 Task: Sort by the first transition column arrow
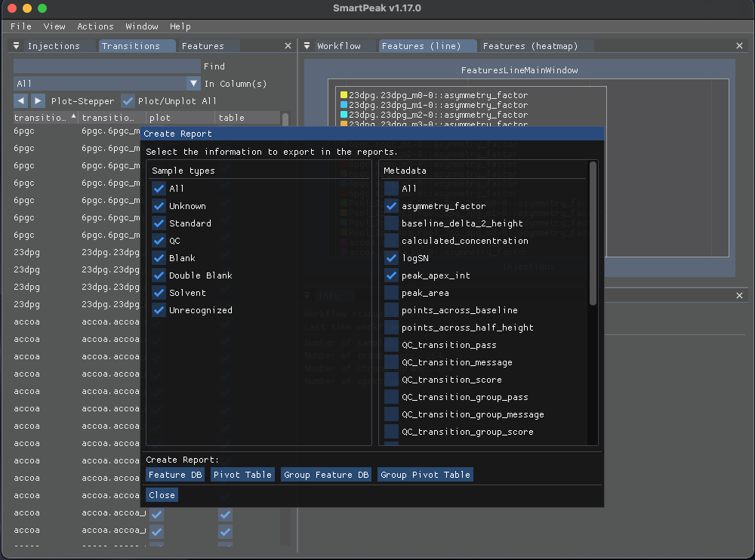click(x=73, y=116)
